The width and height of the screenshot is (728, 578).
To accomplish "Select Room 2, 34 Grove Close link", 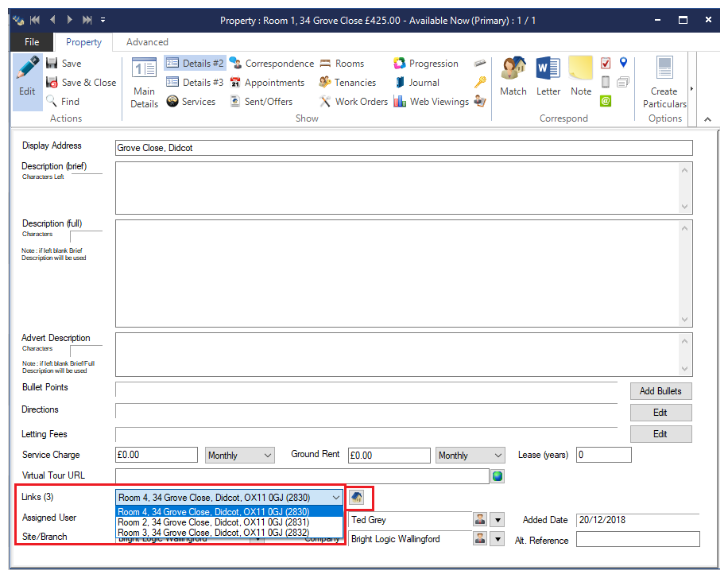I will [x=214, y=522].
